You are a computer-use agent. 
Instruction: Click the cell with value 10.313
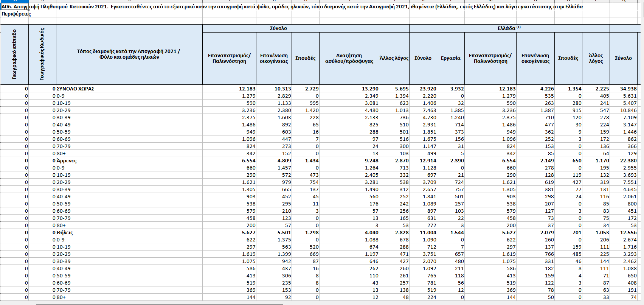point(274,89)
